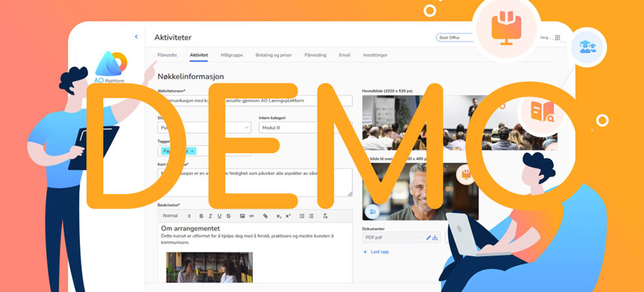Select the smiling man overview image
644x292 pixels.
420,191
